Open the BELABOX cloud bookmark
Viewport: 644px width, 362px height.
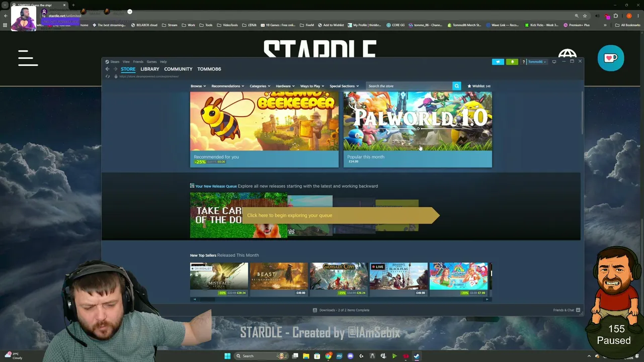coord(144,25)
